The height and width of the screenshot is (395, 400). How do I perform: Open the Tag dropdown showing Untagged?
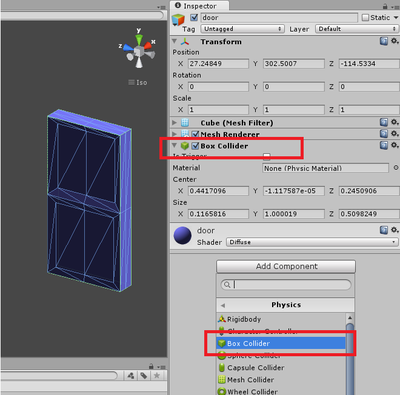click(x=242, y=29)
